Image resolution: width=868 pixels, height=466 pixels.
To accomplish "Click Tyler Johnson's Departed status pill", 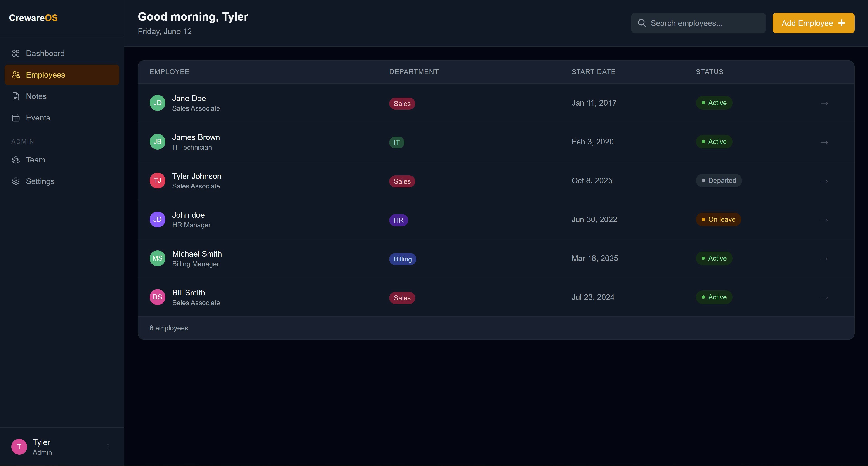I will (x=719, y=181).
